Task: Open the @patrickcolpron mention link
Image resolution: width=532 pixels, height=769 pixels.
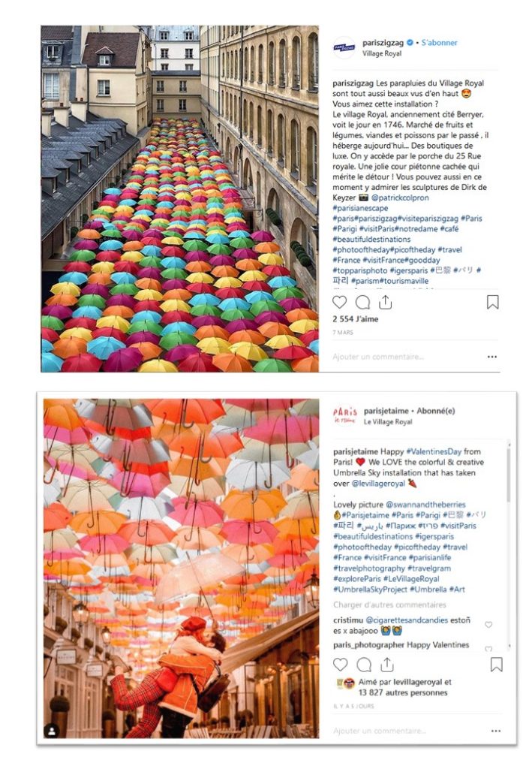Action: point(400,198)
